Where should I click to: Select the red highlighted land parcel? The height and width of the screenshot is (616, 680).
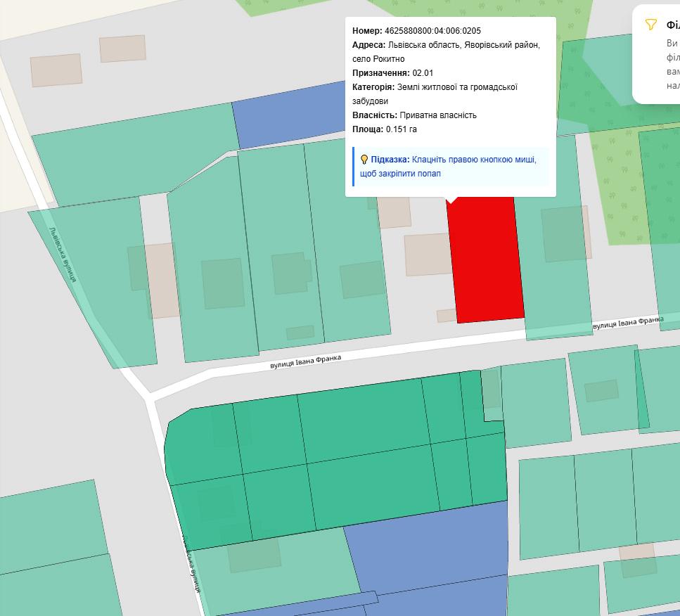[x=486, y=260]
